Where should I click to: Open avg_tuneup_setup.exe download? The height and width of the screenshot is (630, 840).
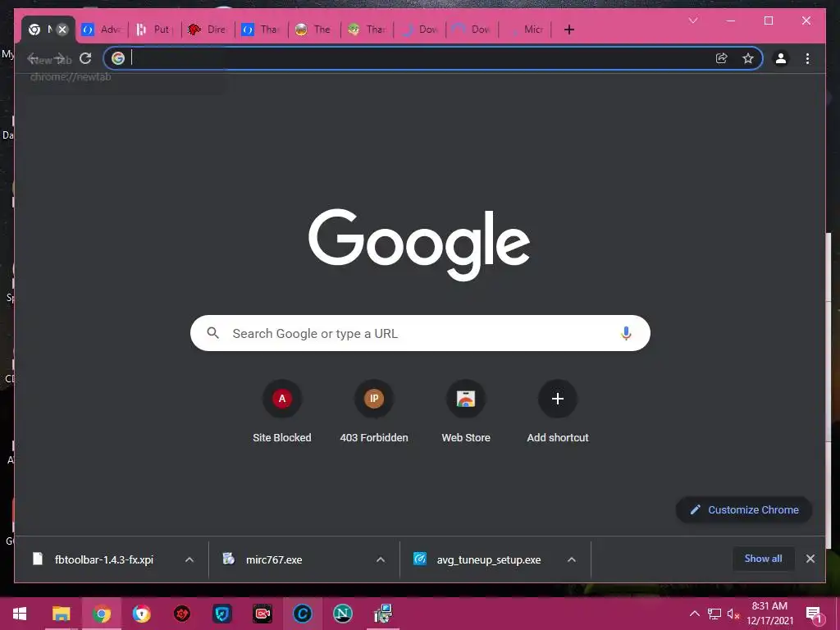(489, 559)
